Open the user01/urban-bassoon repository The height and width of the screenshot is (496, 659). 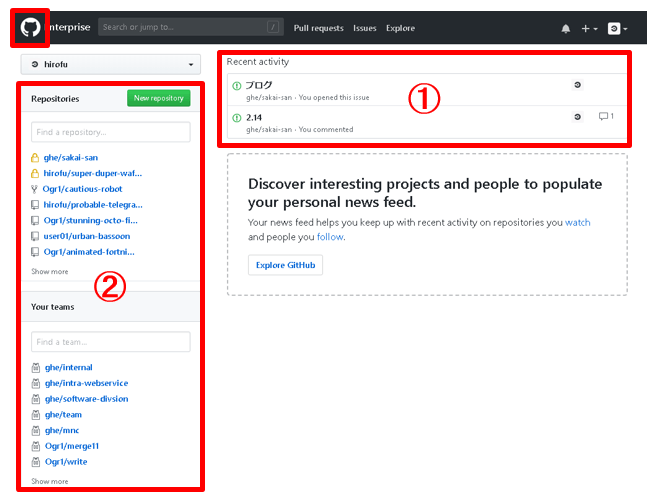87,236
